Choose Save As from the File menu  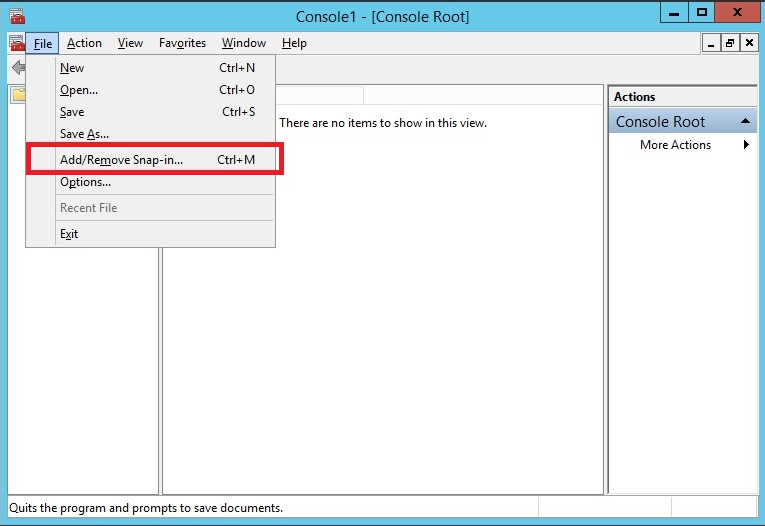pos(84,134)
